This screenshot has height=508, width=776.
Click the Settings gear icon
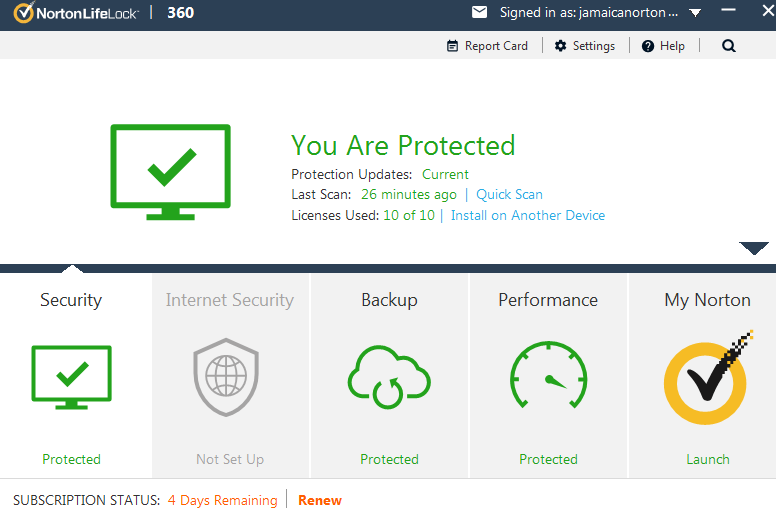[x=560, y=46]
